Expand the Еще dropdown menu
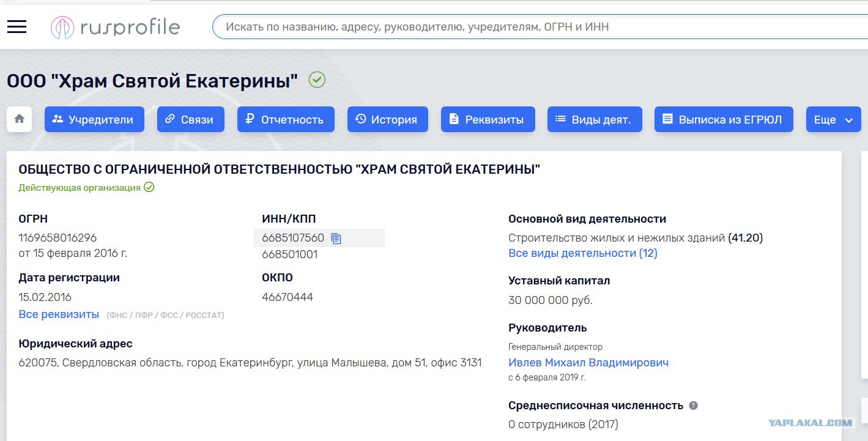The height and width of the screenshot is (441, 868). (x=833, y=119)
